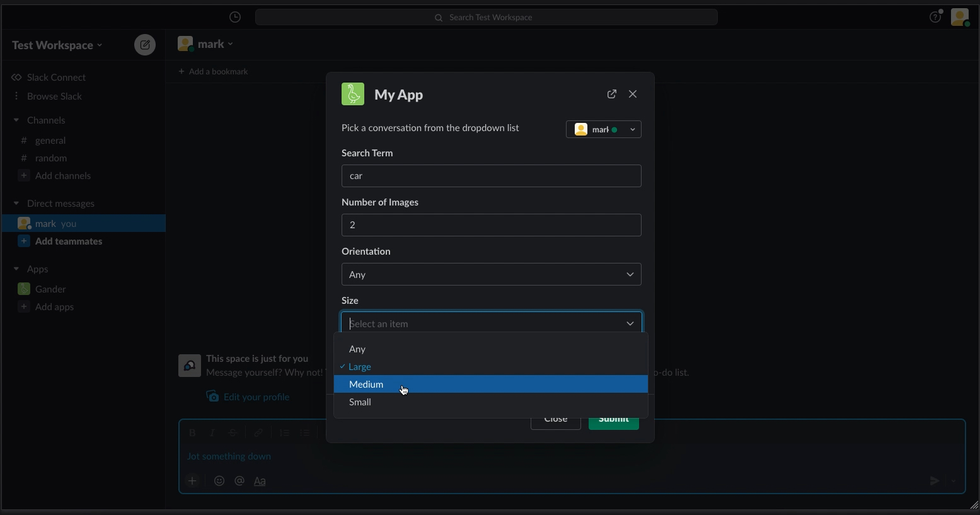
Task: Toggle strikethrough formatting in composer
Action: 233,432
